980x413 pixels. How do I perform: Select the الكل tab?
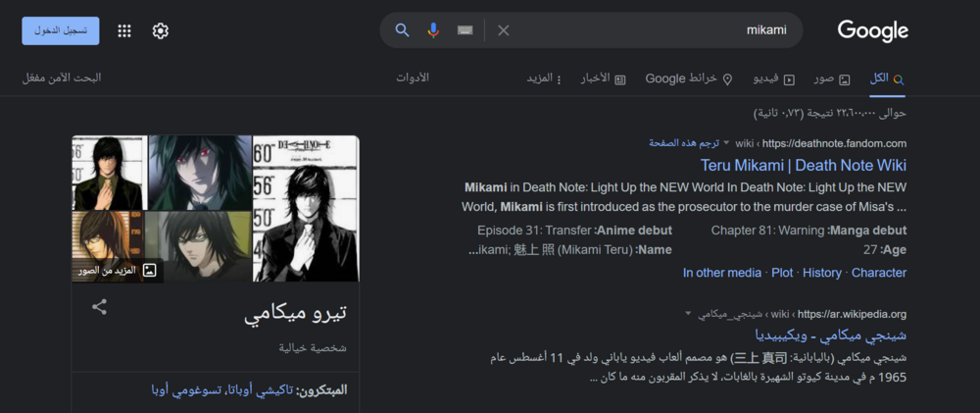pos(888,78)
